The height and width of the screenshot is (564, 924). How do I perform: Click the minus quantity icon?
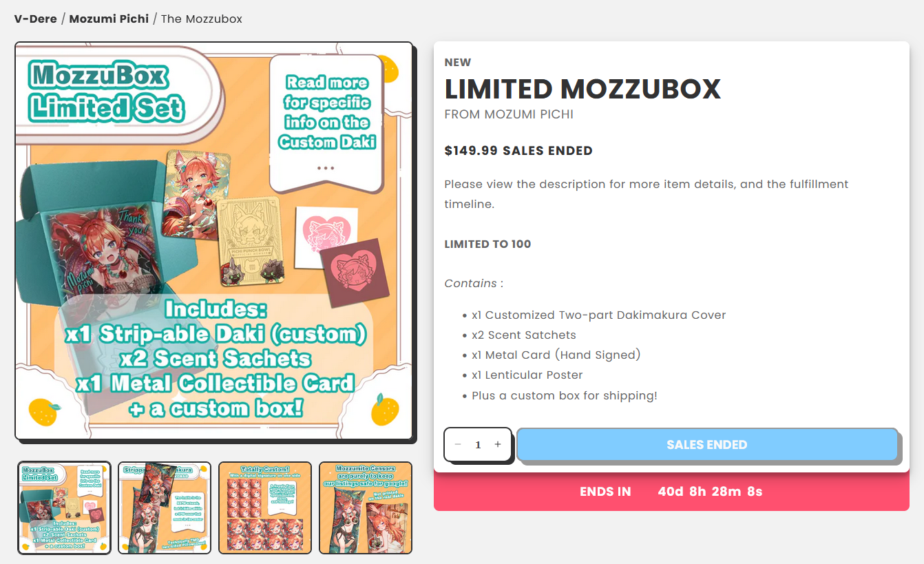pos(458,445)
